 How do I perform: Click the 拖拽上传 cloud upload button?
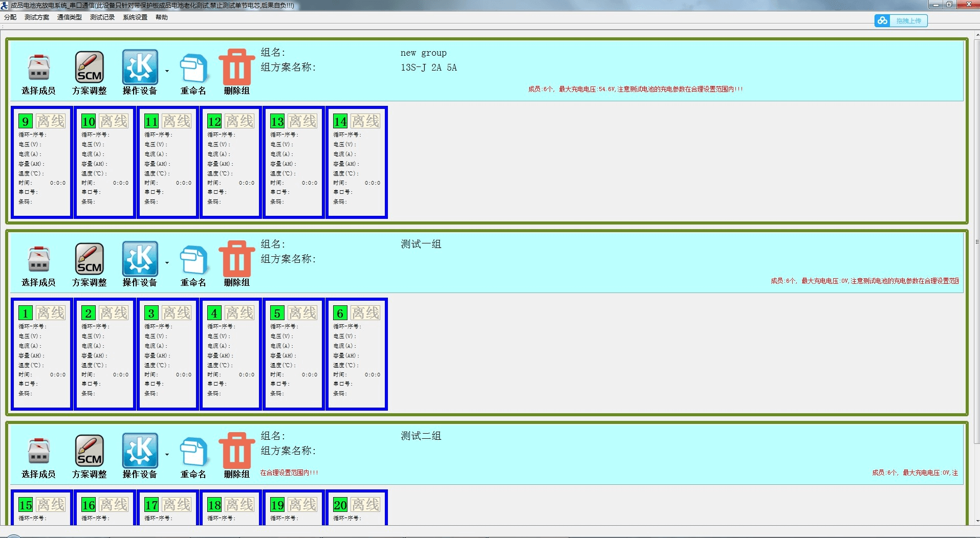[x=901, y=21]
